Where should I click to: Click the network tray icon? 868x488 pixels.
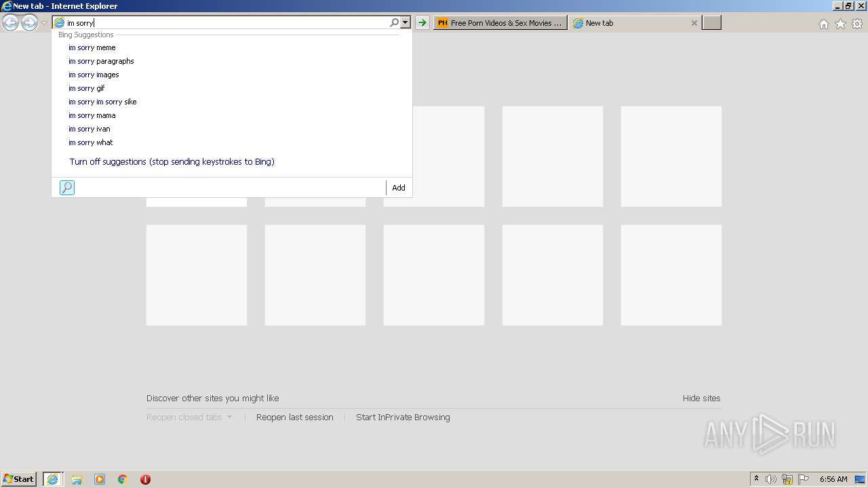tap(787, 479)
